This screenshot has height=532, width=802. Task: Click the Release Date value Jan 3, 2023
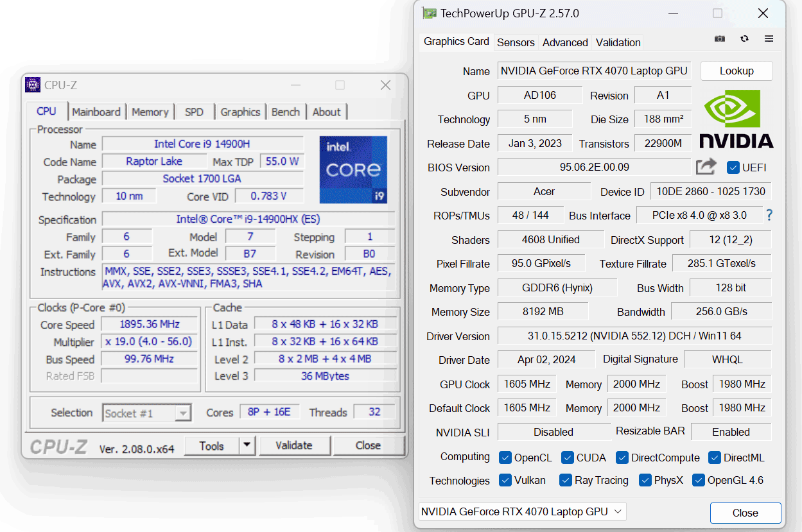(535, 143)
